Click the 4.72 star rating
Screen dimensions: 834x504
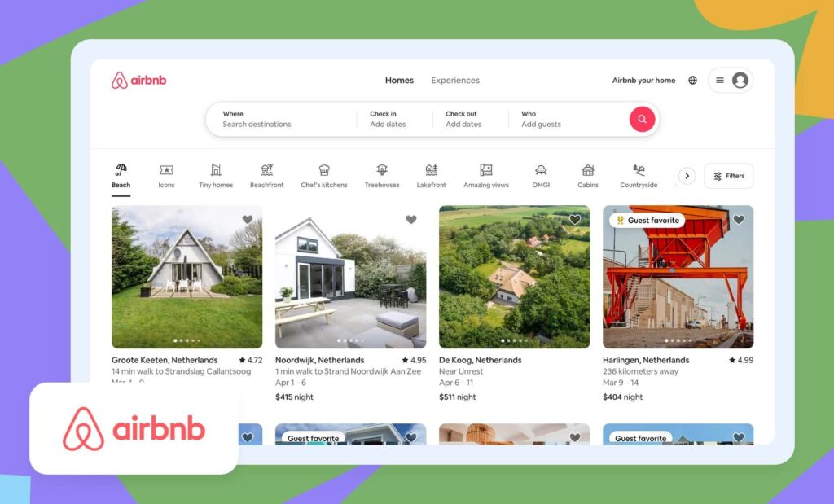click(251, 360)
